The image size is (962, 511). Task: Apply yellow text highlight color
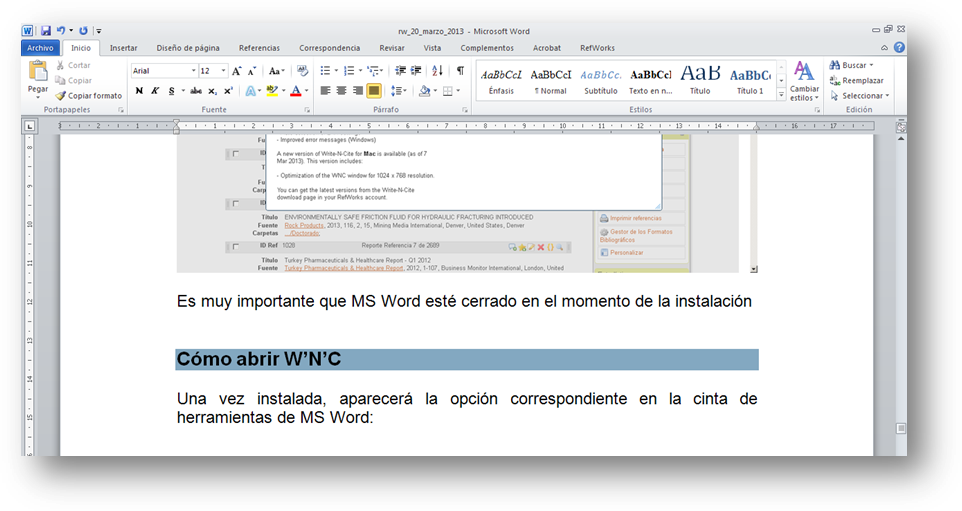click(271, 91)
